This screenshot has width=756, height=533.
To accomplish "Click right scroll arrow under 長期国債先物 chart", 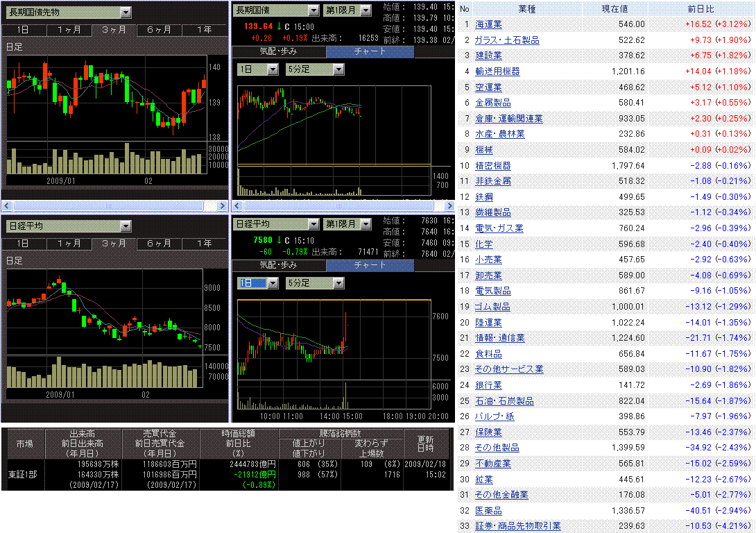I will pos(222,206).
